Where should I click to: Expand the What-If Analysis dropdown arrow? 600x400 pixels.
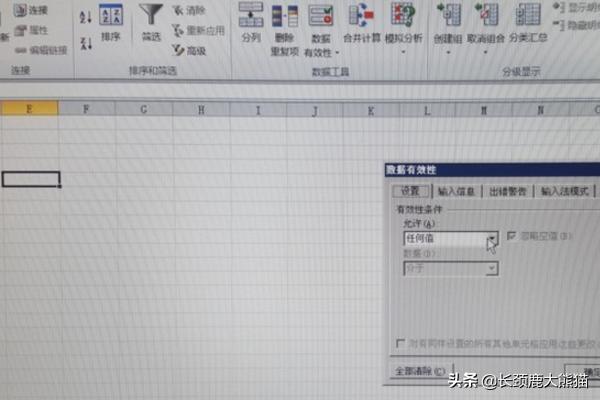tap(403, 52)
